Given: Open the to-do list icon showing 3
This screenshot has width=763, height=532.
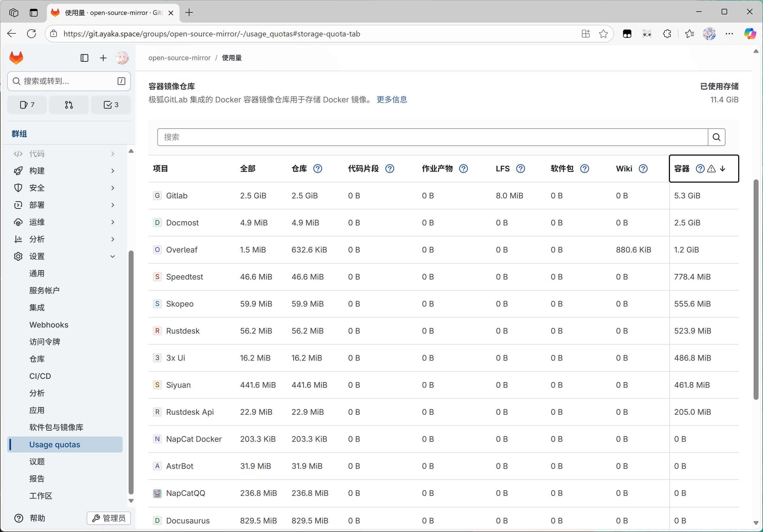Looking at the screenshot, I should [111, 105].
